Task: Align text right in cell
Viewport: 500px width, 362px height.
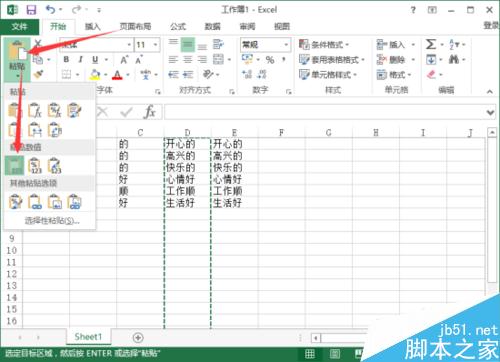Action: pos(202,60)
